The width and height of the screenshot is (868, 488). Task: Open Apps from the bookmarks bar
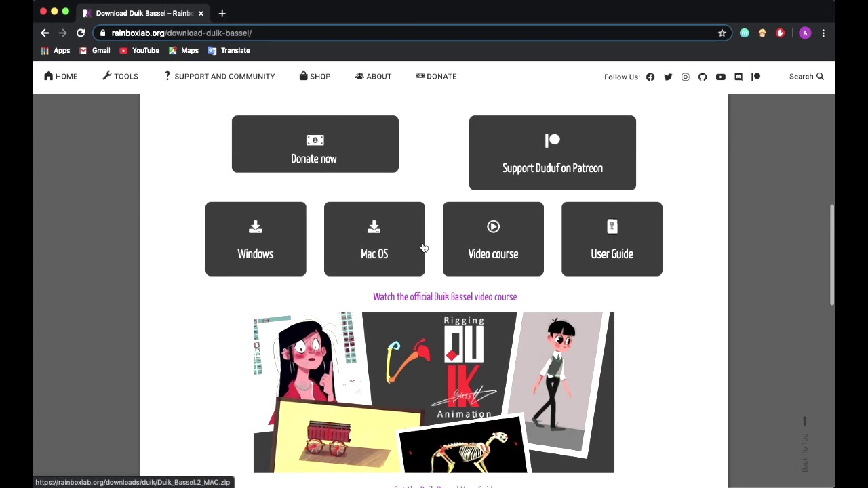(56, 50)
